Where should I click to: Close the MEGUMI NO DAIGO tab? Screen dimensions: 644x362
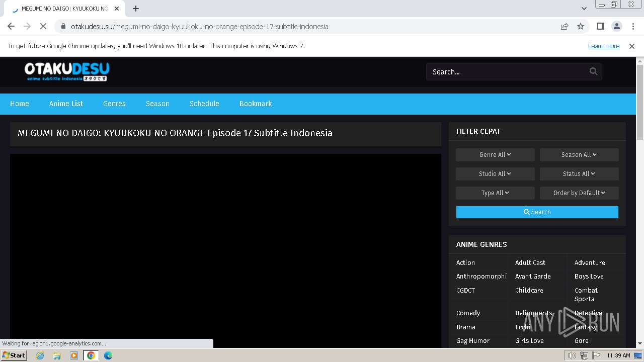coord(116,9)
